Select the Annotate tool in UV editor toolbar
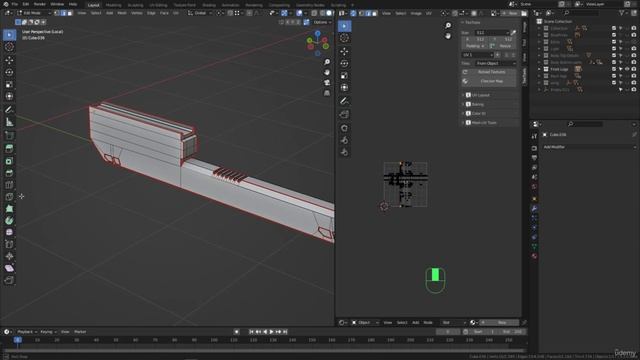This screenshot has height=360, width=640. tap(344, 101)
